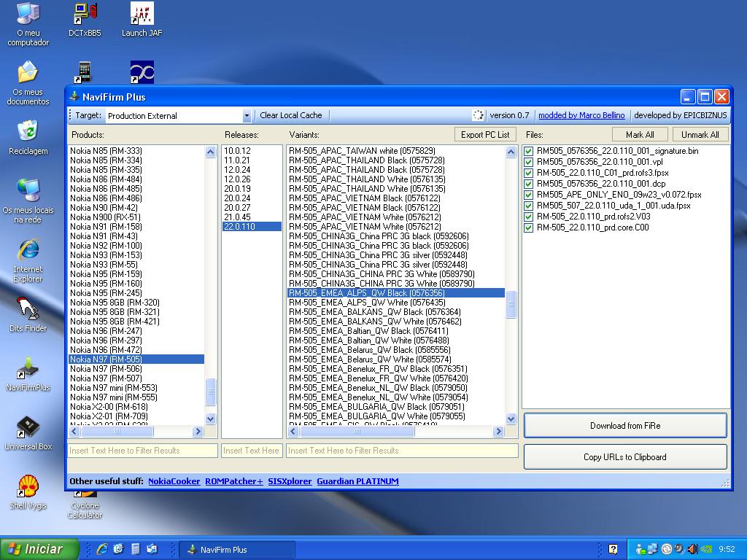Open the Dits Finder desktop icon
This screenshot has height=560, width=747.
(x=28, y=314)
